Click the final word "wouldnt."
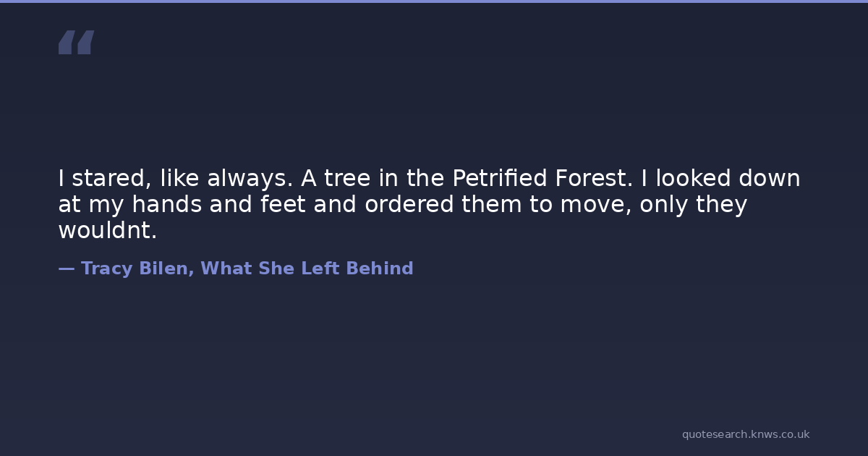Image resolution: width=868 pixels, height=456 pixels. [107, 230]
